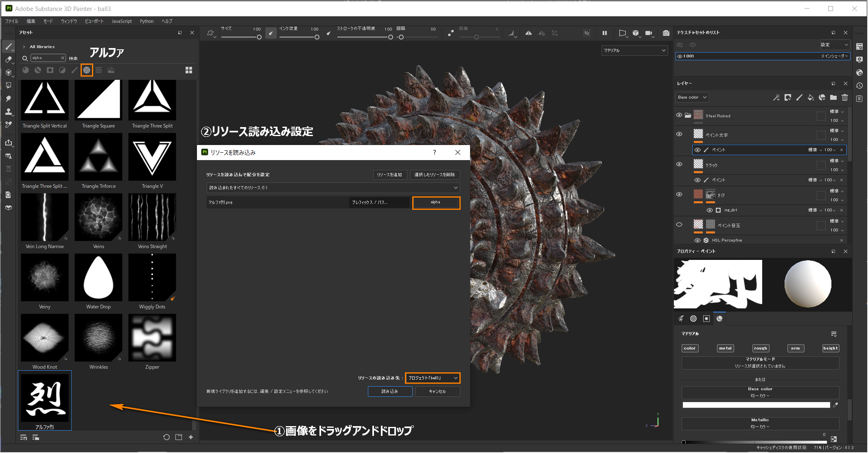The width and height of the screenshot is (868, 453).
Task: Open the Base color channel dropdown
Action: coord(692,97)
